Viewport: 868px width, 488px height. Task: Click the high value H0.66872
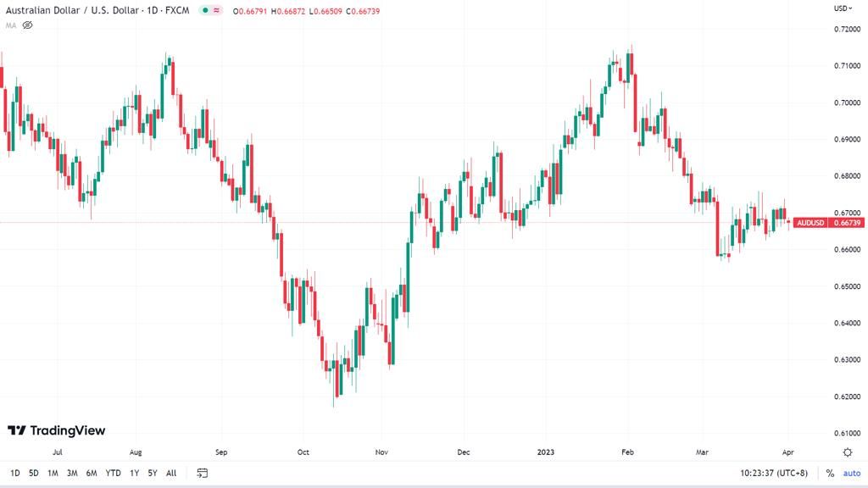(288, 11)
